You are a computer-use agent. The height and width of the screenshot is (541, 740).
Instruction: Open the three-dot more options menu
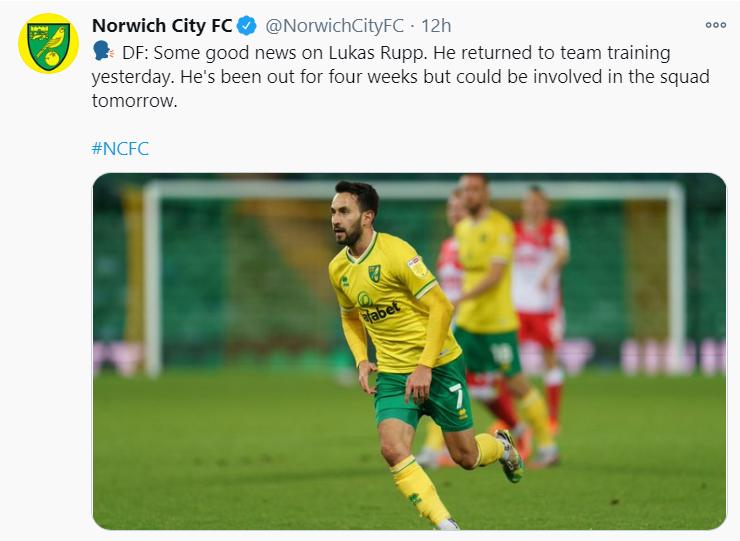pos(715,25)
